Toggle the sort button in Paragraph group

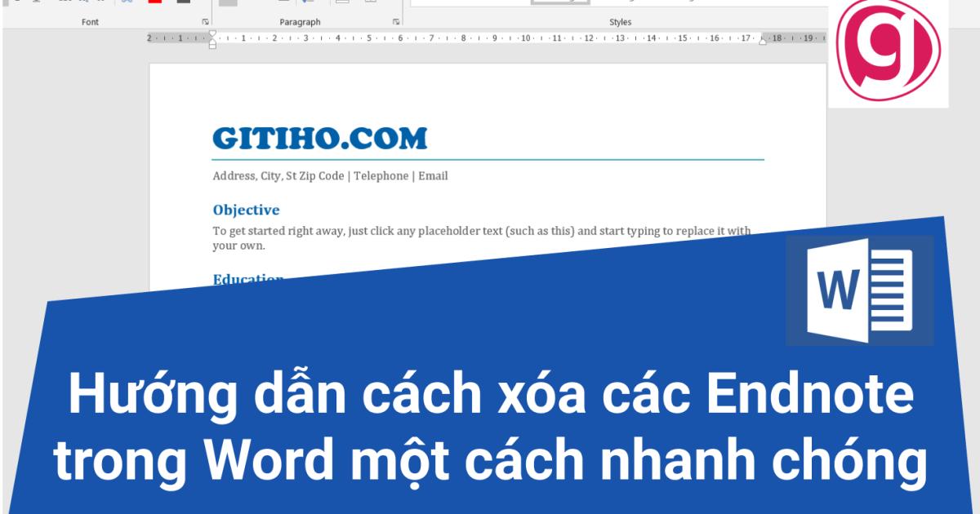point(283,3)
